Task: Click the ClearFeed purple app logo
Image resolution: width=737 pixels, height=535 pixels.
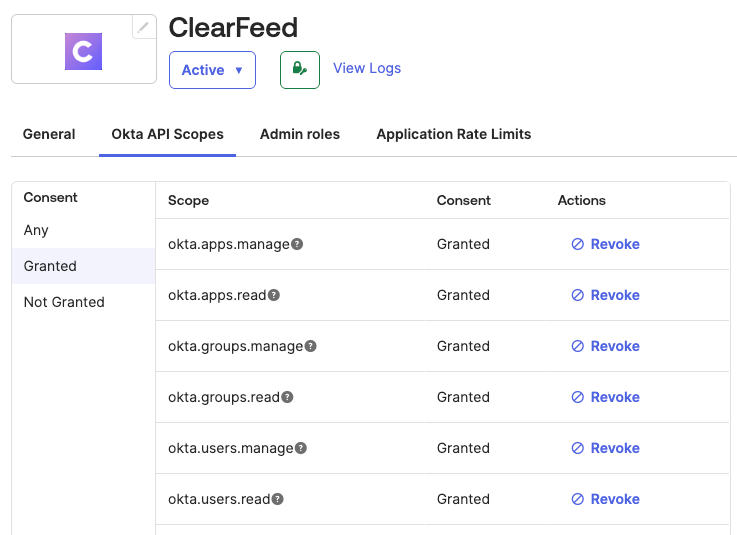Action: pyautogui.click(x=84, y=51)
